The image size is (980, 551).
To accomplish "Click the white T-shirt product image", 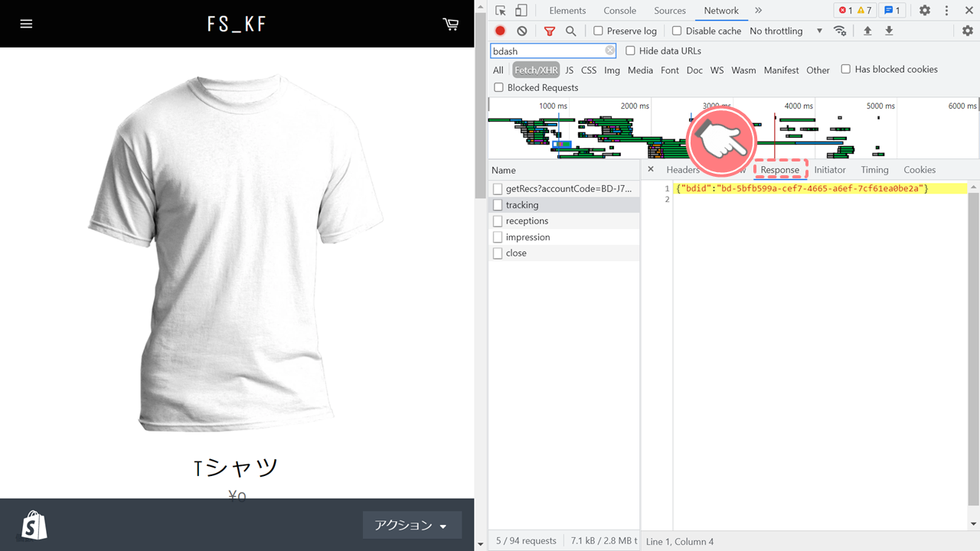I will (x=236, y=254).
